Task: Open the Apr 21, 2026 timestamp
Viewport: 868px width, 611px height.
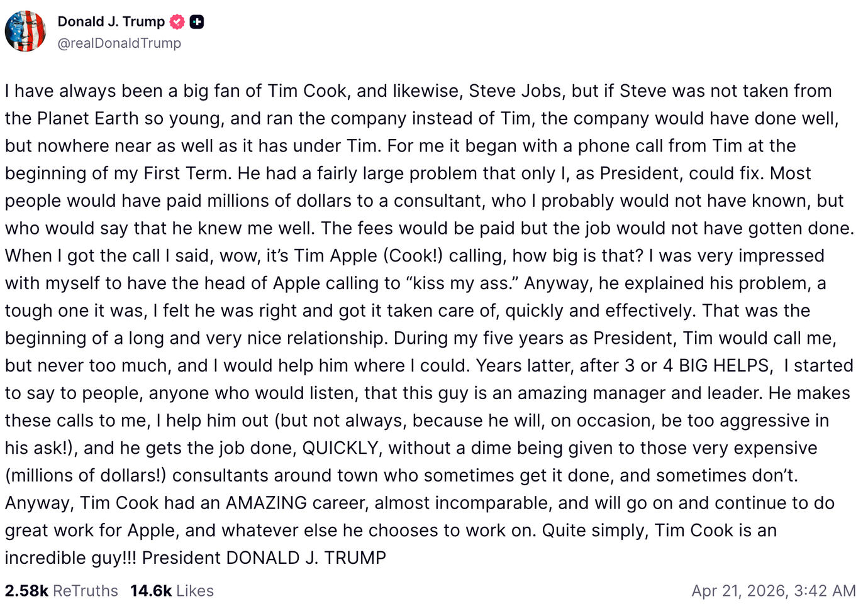Action: click(x=739, y=591)
